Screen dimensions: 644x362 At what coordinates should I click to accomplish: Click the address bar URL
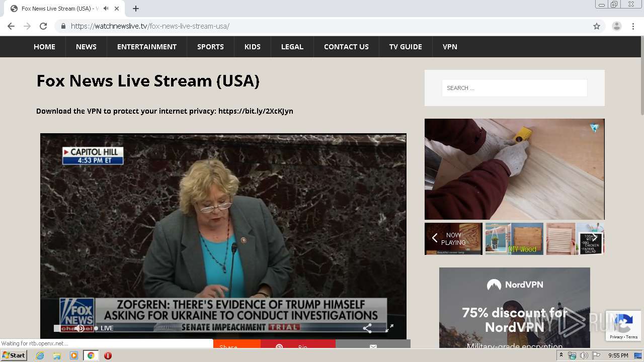click(x=150, y=26)
